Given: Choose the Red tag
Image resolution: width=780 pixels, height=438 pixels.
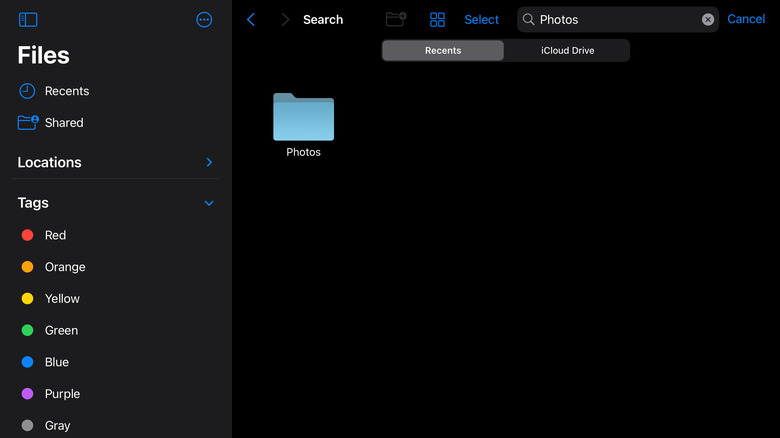Looking at the screenshot, I should tap(55, 235).
